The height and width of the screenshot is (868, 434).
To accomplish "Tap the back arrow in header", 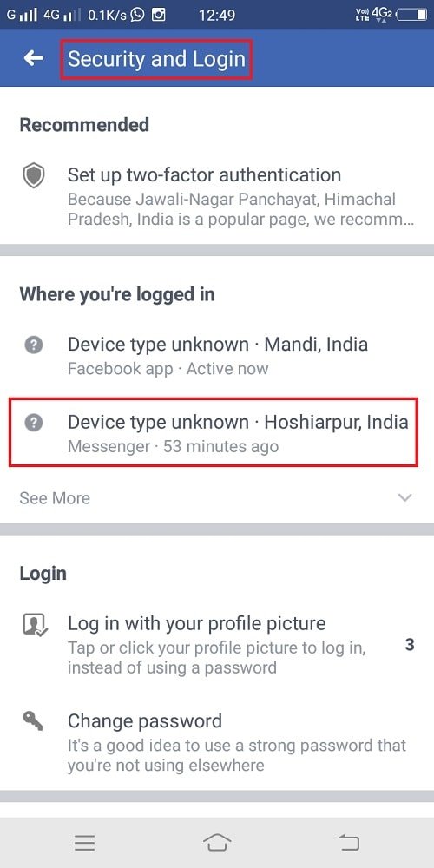I will click(x=33, y=57).
